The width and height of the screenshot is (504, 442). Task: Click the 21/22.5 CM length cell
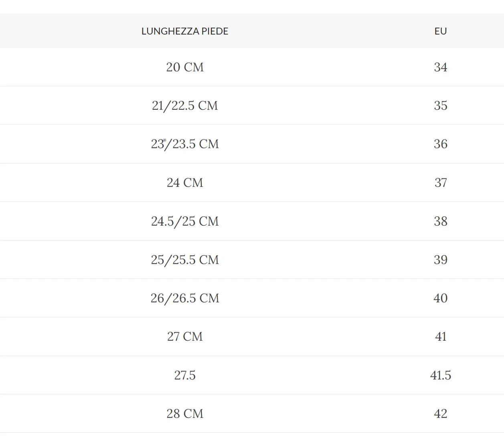tap(185, 105)
